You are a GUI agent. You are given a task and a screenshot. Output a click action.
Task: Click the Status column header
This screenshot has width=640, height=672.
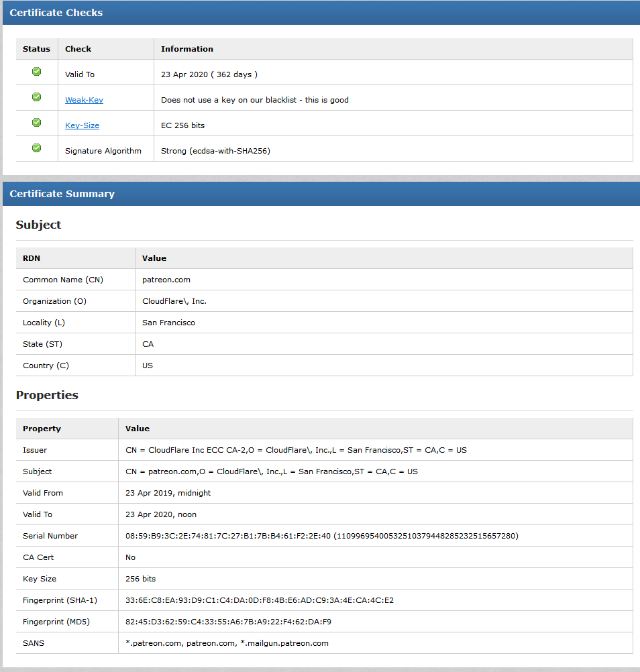pyautogui.click(x=36, y=49)
